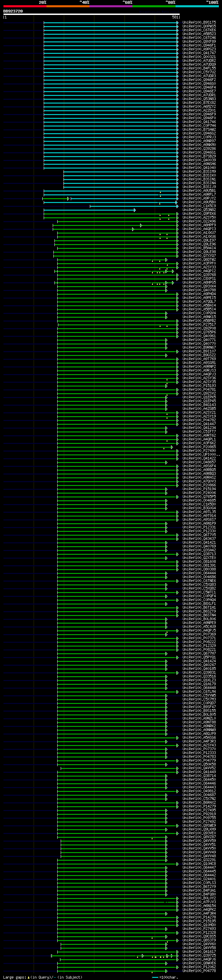Click hit UniRef100_C5Y7U2
Viewport: 222px width, 980px height.
tap(199, 72)
